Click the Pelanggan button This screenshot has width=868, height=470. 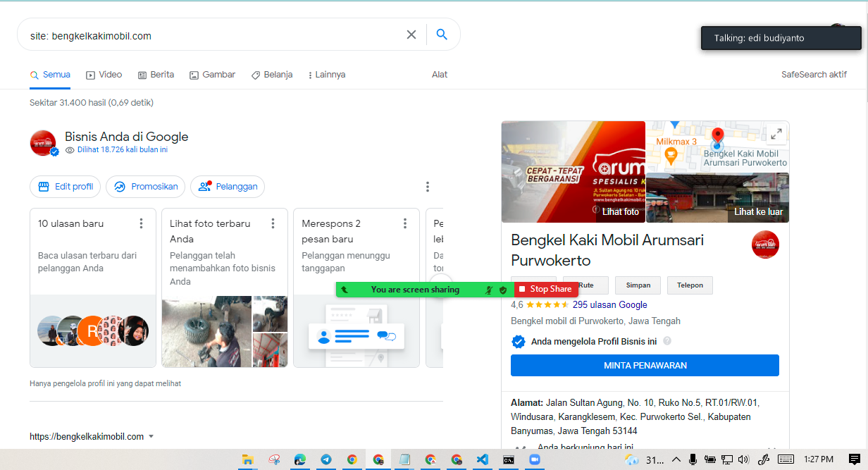tap(228, 187)
